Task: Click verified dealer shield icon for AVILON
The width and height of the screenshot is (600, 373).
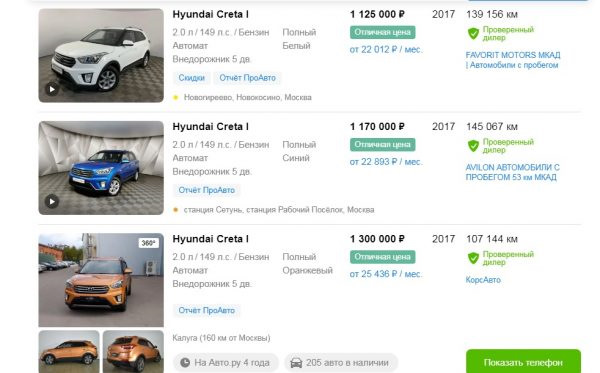Action: tap(473, 146)
